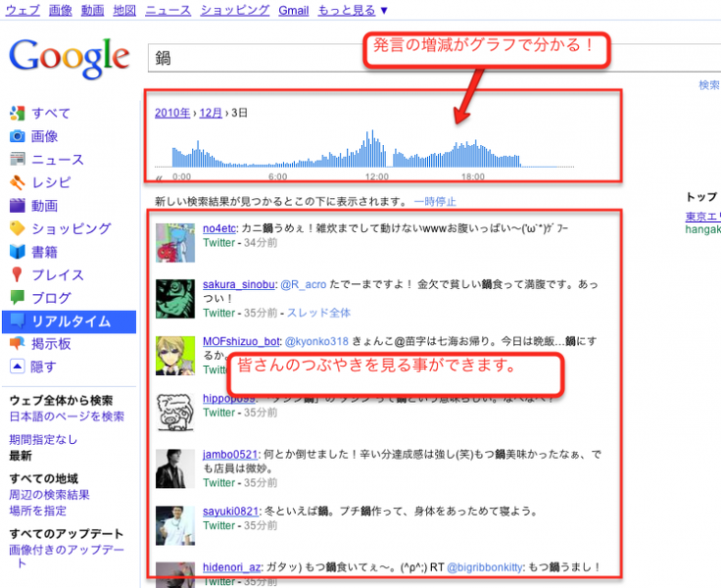Click the newspaper icon for ニュース
The height and width of the screenshot is (588, 721).
click(17, 159)
